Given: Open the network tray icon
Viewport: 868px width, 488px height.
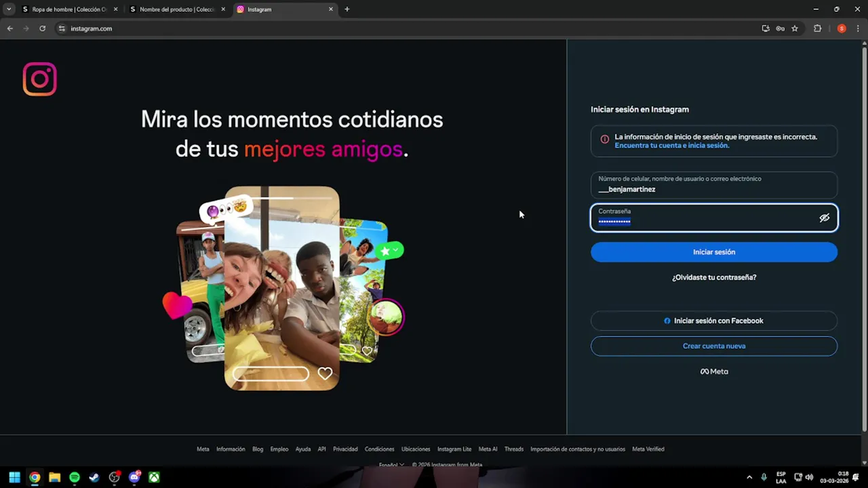Looking at the screenshot, I should click(798, 477).
